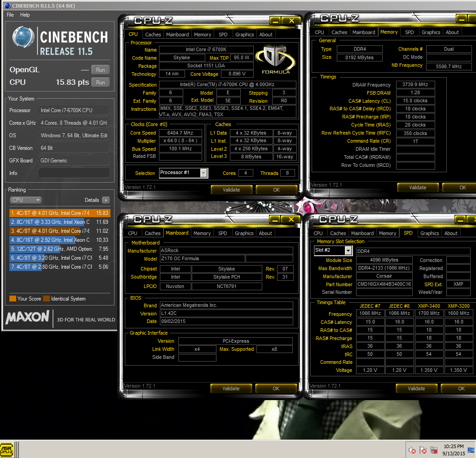Open the ranking CPU dropdown in Cinebench

(26, 200)
